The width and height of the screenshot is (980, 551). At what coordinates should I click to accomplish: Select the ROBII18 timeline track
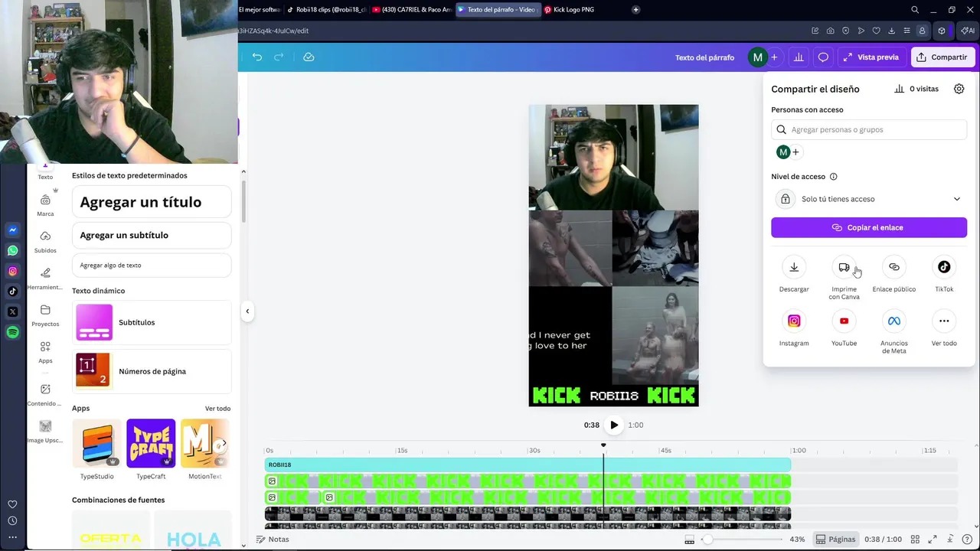pos(528,465)
